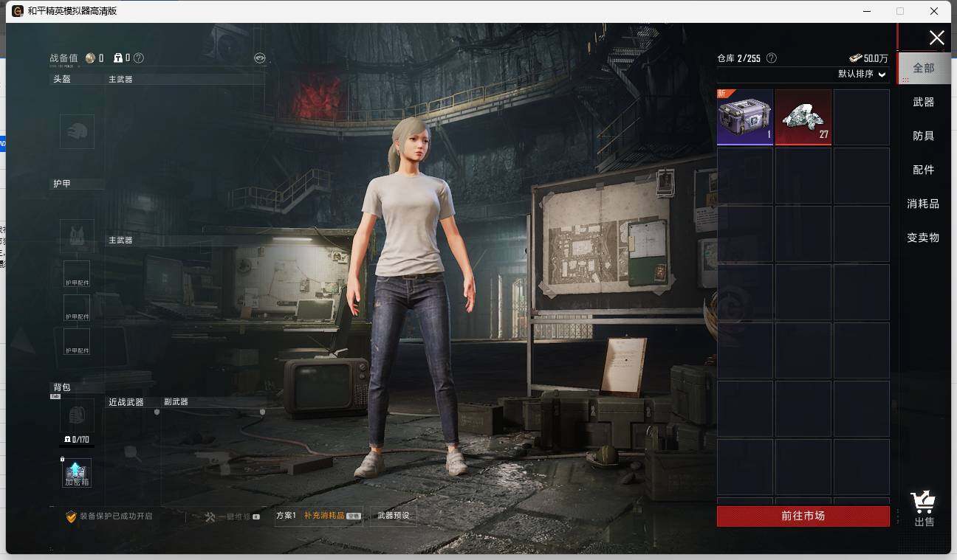Click the 仓库 2/255 capacity text
Image resolution: width=957 pixels, height=560 pixels.
click(x=739, y=58)
